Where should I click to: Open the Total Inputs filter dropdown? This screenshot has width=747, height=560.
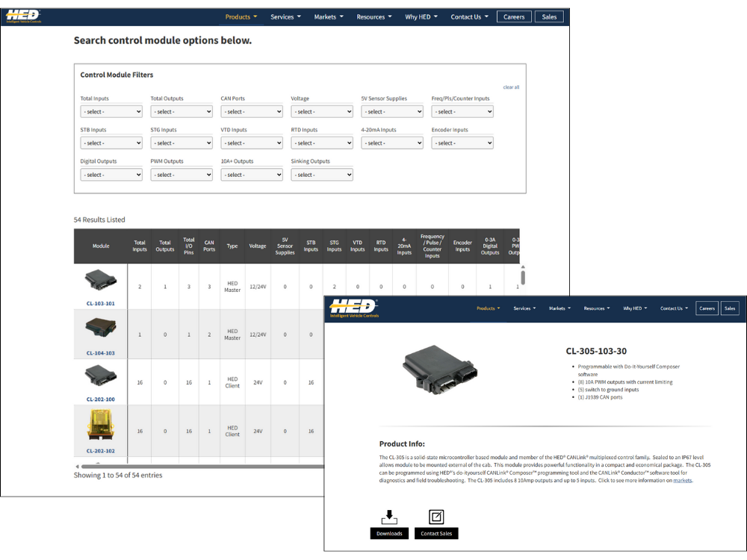[x=111, y=111]
